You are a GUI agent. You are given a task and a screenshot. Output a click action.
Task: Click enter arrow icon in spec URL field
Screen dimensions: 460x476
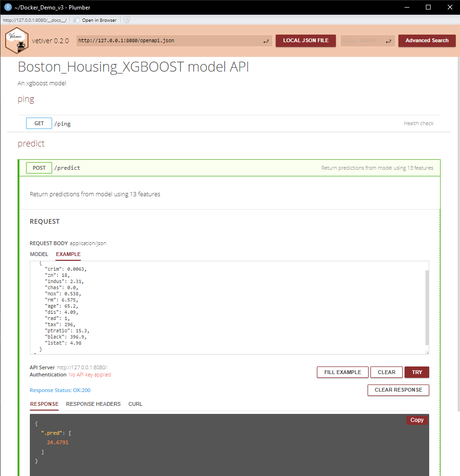pos(266,41)
